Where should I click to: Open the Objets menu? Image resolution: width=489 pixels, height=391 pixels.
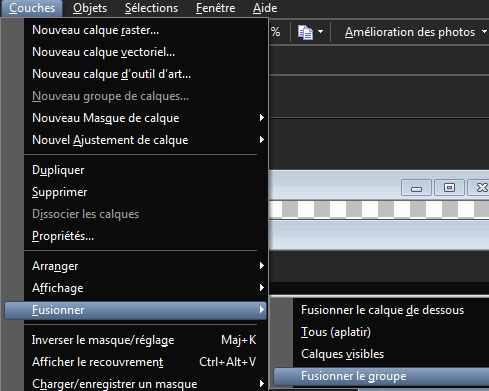[x=90, y=8]
